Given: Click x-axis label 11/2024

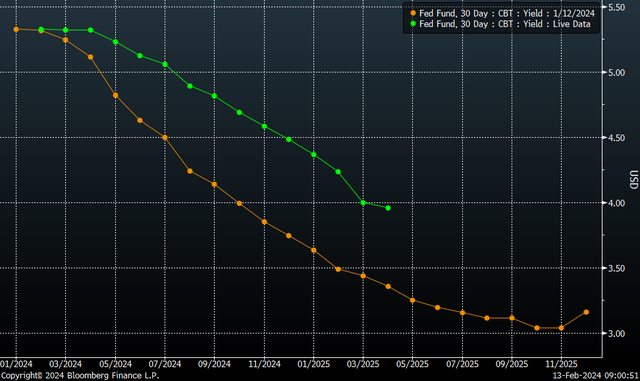Looking at the screenshot, I should click(x=264, y=364).
